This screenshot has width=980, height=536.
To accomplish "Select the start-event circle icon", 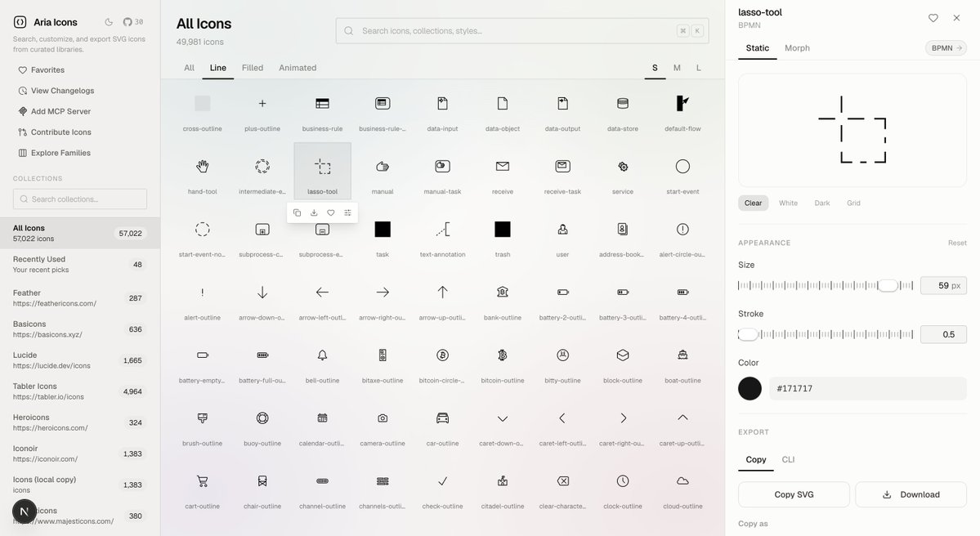I will point(682,171).
